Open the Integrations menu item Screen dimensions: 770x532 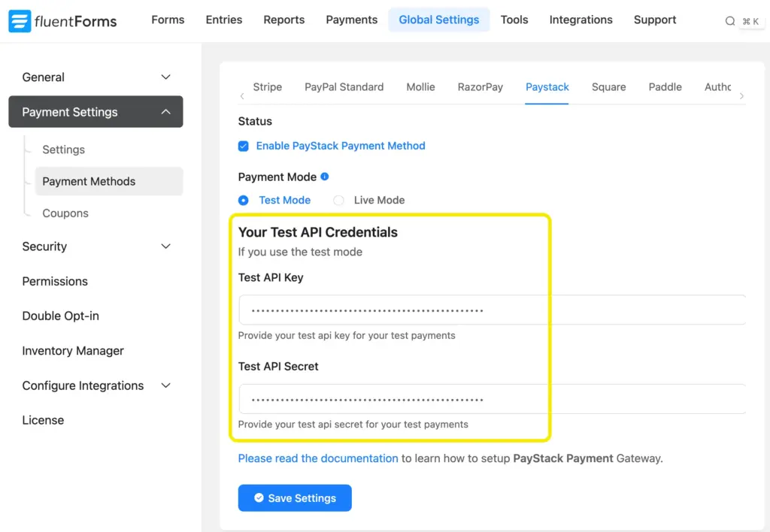[581, 20]
